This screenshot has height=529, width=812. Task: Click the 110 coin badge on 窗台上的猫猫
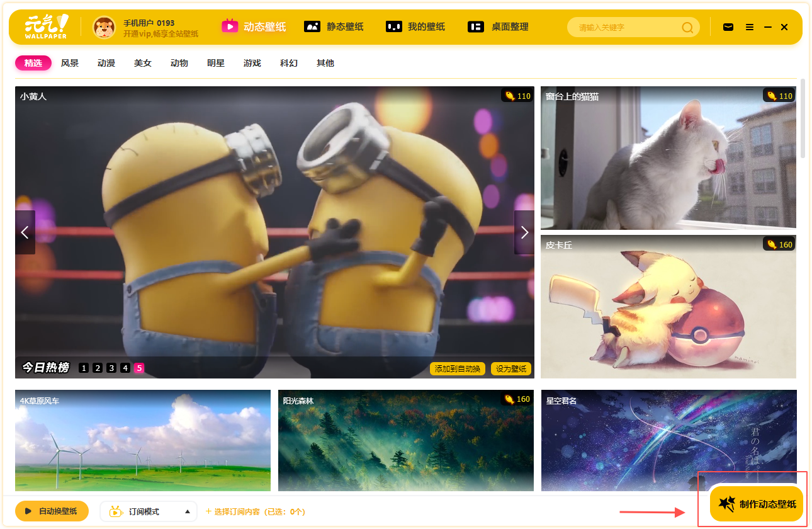tap(779, 96)
